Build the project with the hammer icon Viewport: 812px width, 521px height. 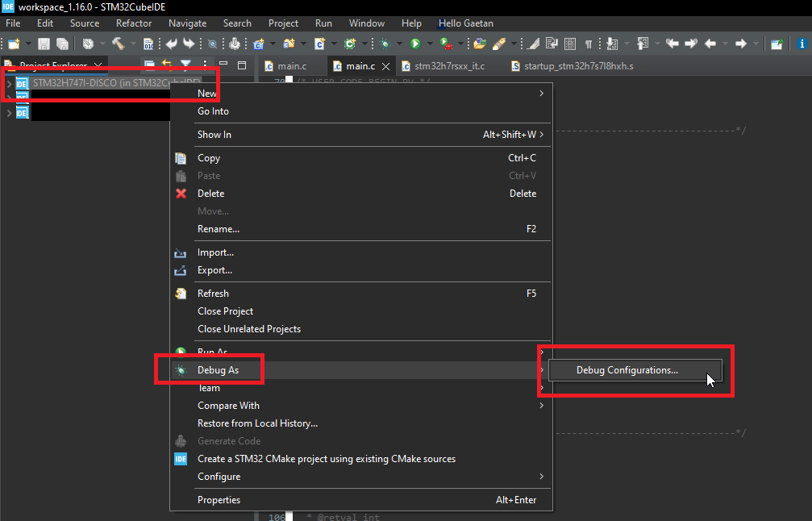tap(119, 43)
